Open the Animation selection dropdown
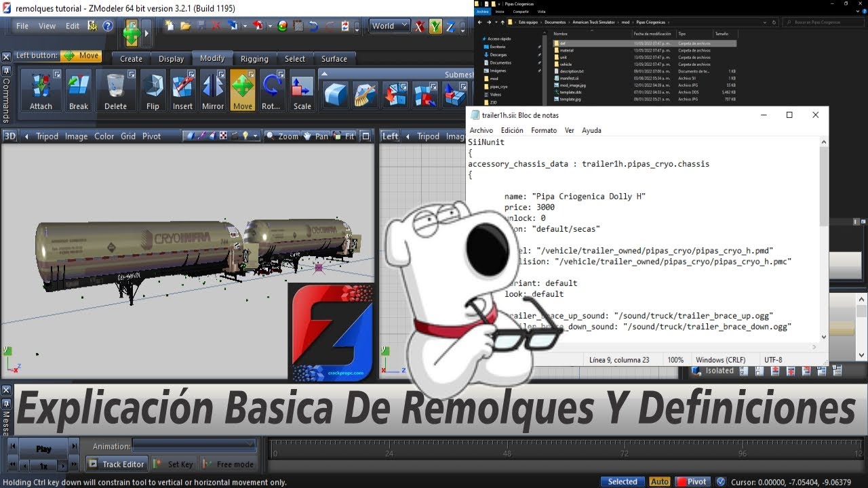Image resolution: width=868 pixels, height=488 pixels. pyautogui.click(x=194, y=445)
